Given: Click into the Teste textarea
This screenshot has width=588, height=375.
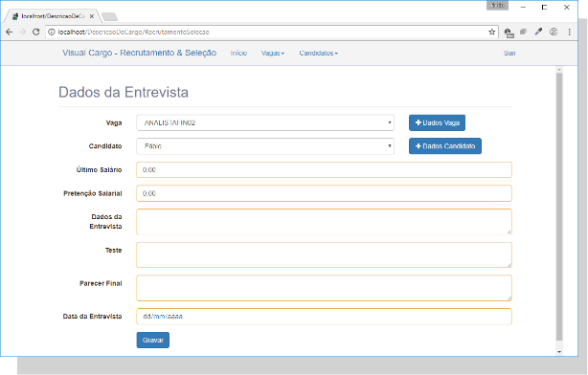Looking at the screenshot, I should pos(324,255).
